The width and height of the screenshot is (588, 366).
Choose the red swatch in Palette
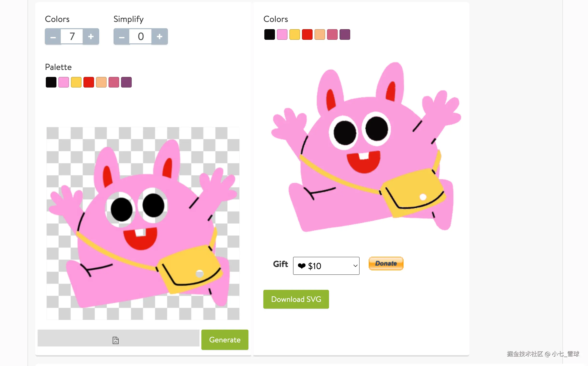pyautogui.click(x=89, y=82)
